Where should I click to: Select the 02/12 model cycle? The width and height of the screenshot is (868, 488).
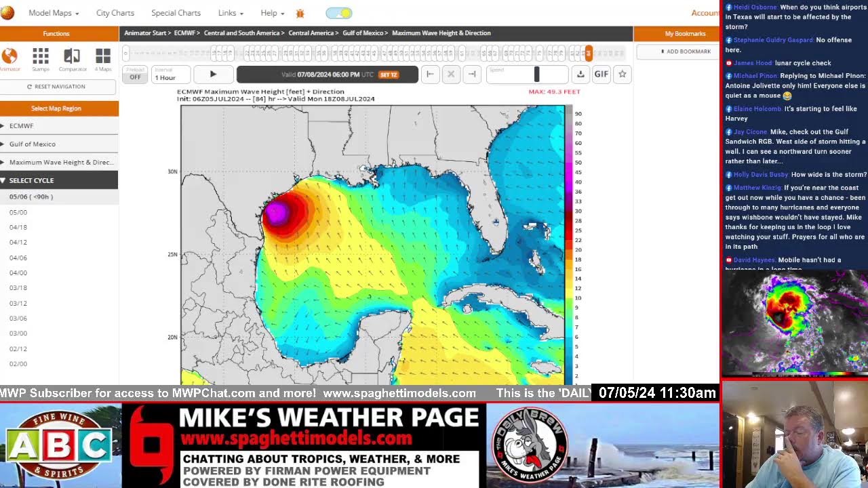[x=18, y=348]
